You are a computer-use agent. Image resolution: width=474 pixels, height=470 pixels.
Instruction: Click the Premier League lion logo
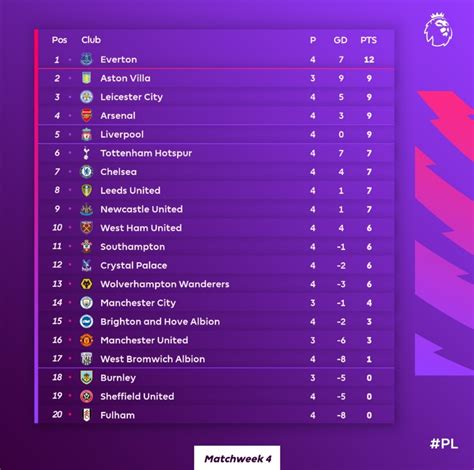coord(438,29)
